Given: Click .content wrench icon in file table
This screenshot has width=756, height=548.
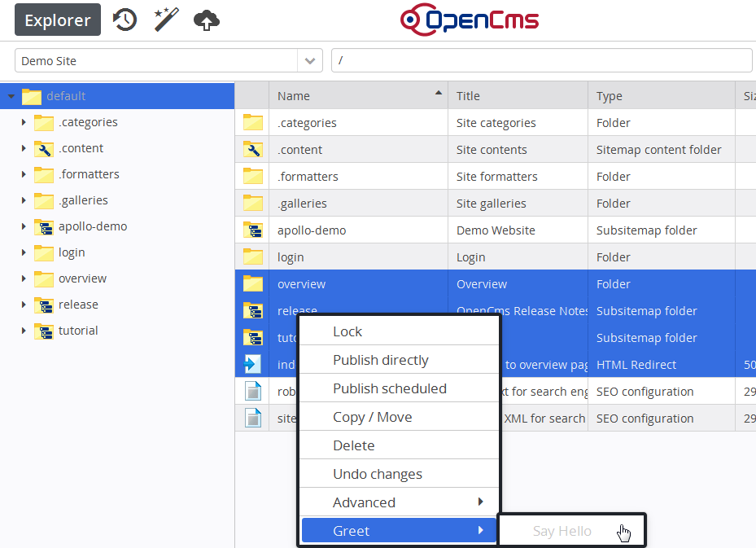Looking at the screenshot, I should pos(253,150).
